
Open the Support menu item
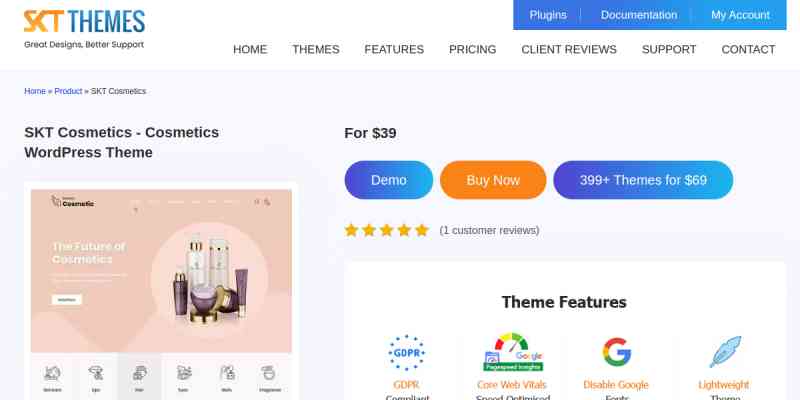click(669, 49)
